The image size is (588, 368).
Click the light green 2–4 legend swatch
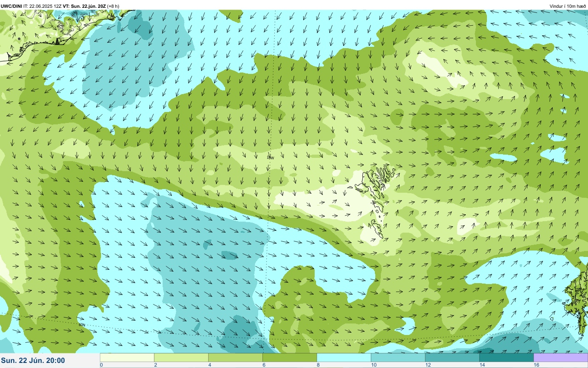tap(181, 357)
